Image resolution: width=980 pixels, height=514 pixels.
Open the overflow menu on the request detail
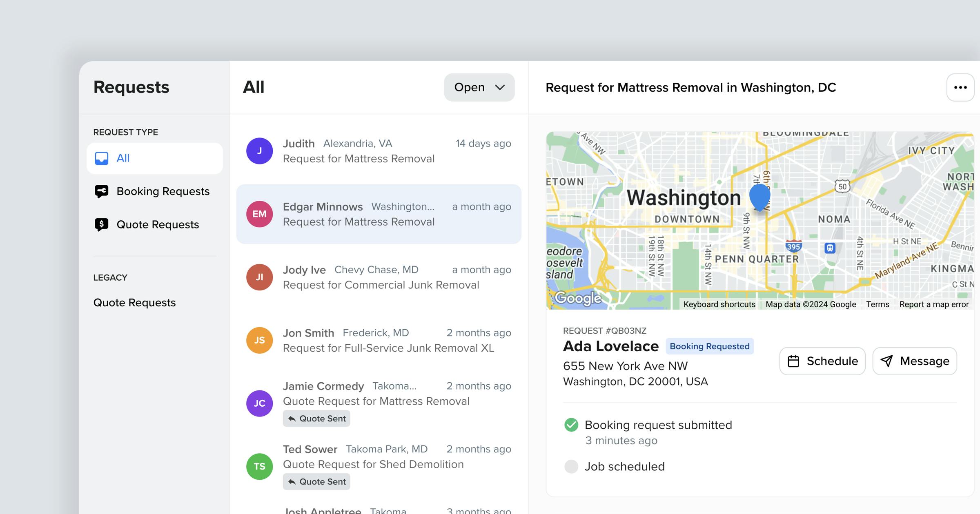pyautogui.click(x=960, y=87)
